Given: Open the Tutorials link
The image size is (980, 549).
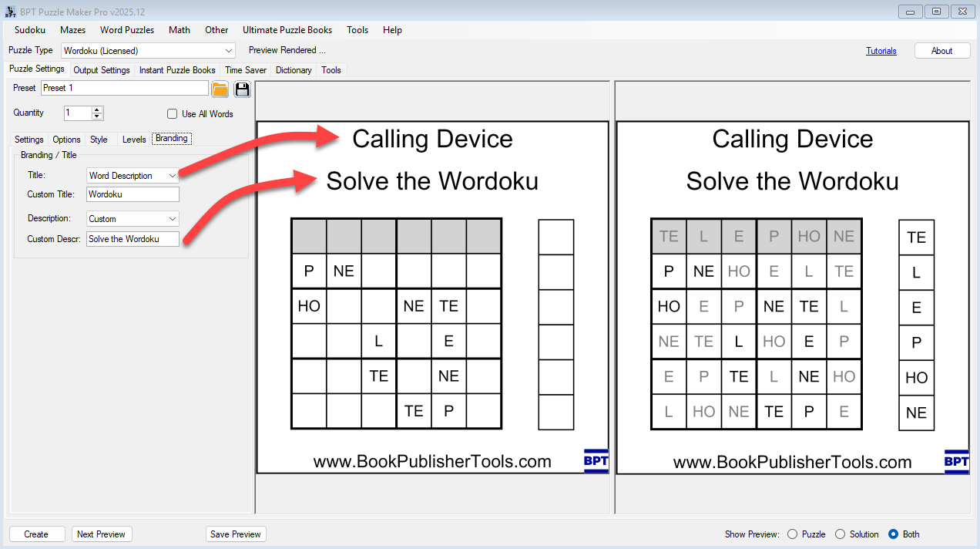Looking at the screenshot, I should pos(881,51).
